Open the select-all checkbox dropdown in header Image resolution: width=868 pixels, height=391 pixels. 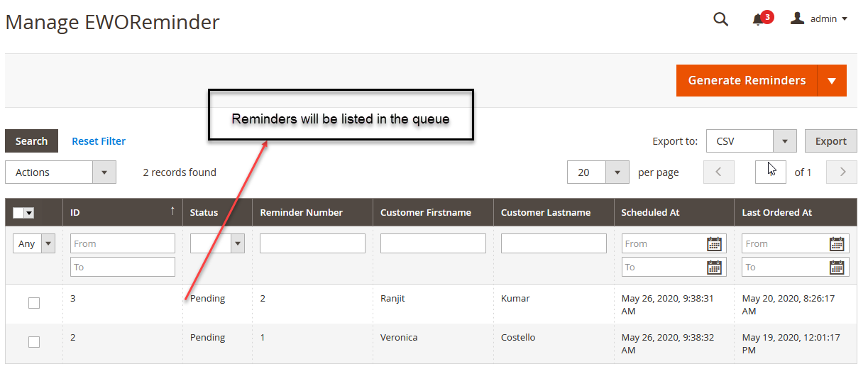pyautogui.click(x=23, y=213)
